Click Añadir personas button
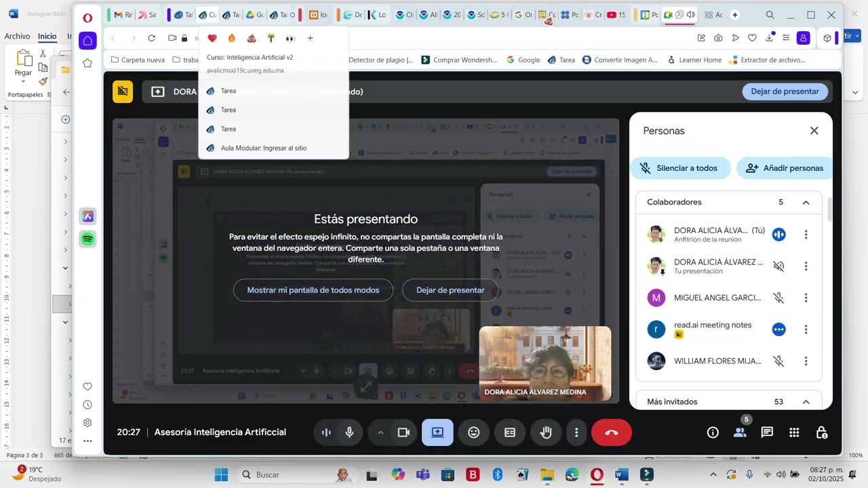This screenshot has width=868, height=488. click(x=785, y=168)
